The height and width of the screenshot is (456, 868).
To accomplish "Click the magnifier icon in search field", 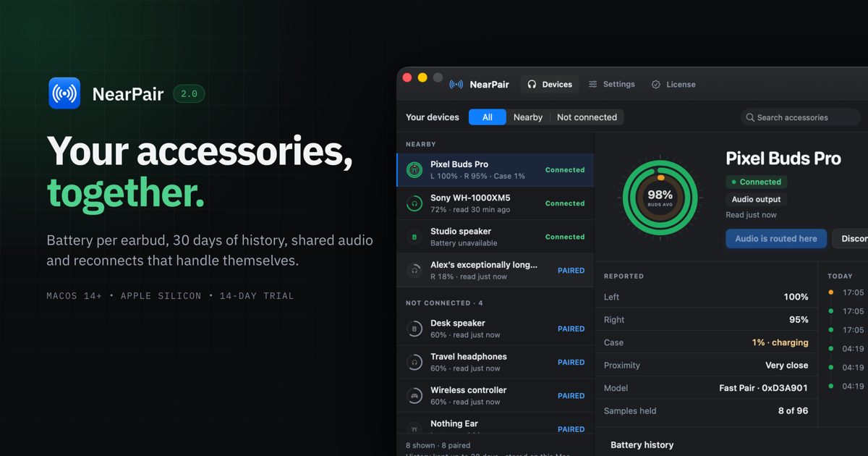I will [x=750, y=117].
